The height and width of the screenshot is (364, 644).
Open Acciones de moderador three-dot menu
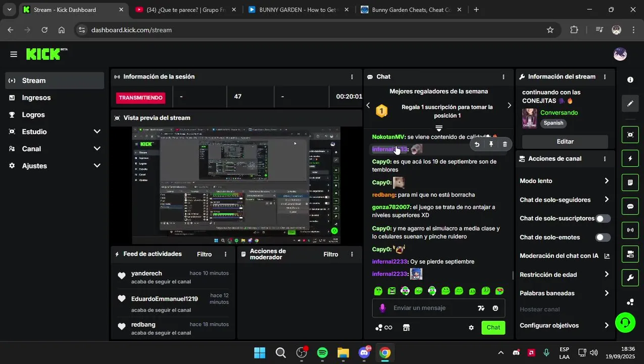click(x=352, y=254)
